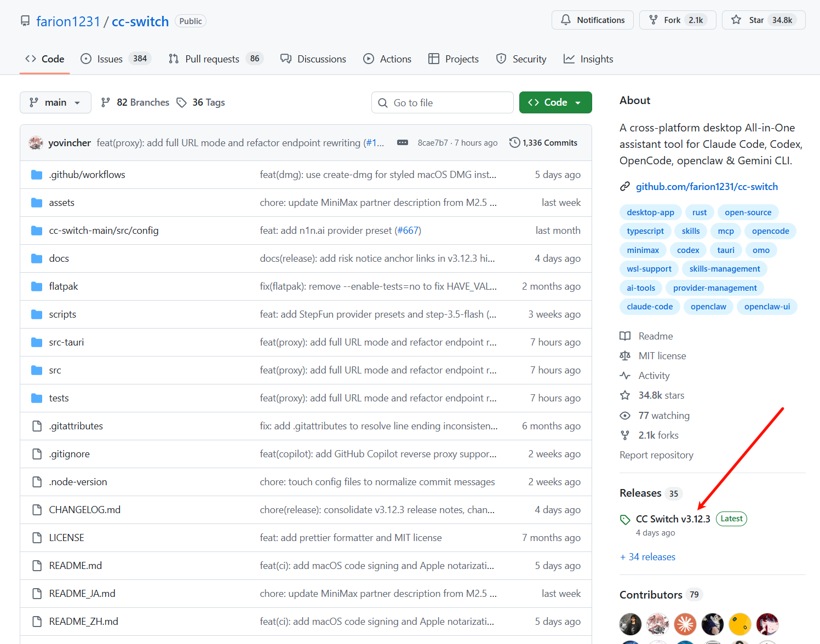Viewport: 820px width, 644px height.
Task: Star the cc-switch repository
Action: (764, 20)
